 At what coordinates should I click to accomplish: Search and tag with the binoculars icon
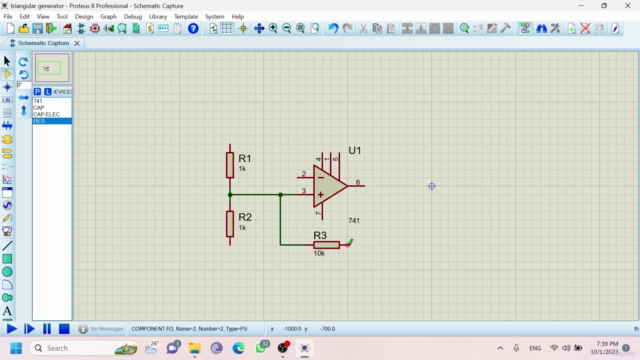click(x=541, y=28)
